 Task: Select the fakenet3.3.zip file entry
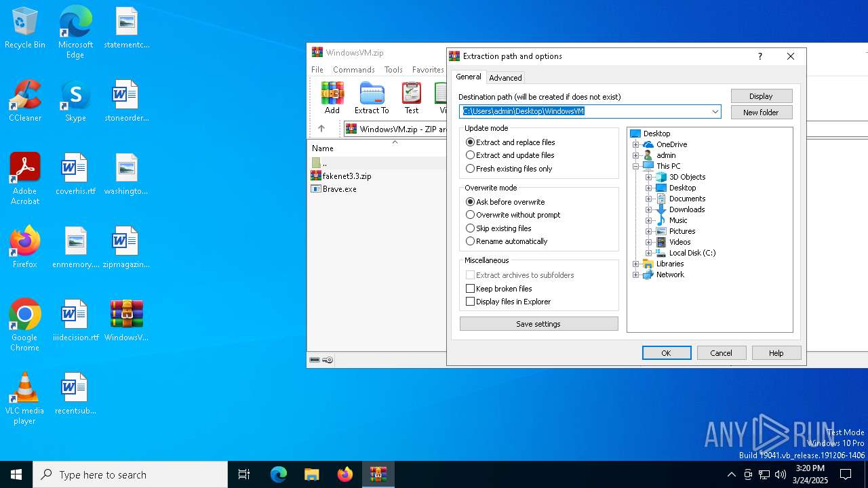click(347, 176)
